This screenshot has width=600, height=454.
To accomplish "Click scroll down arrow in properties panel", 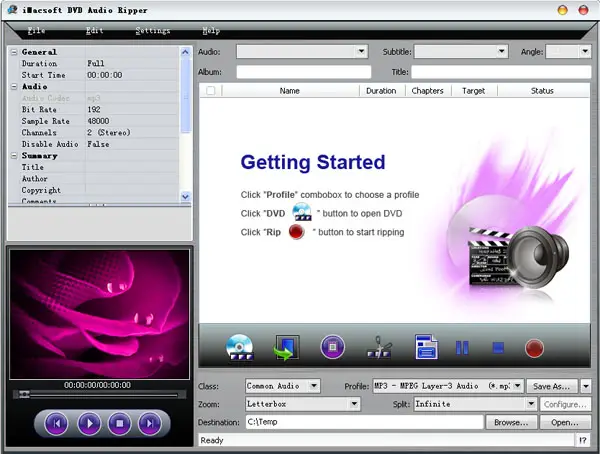I will (185, 197).
